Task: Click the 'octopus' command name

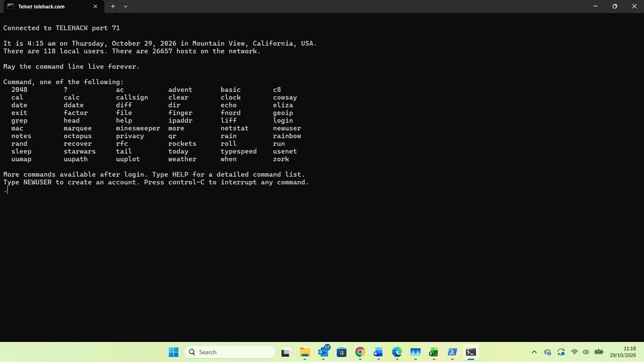Action: (77, 136)
